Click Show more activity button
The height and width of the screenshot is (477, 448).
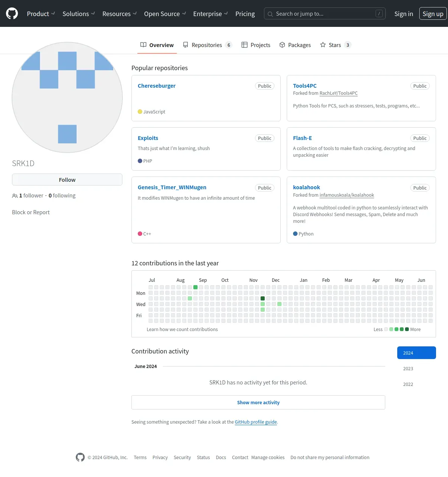point(258,402)
